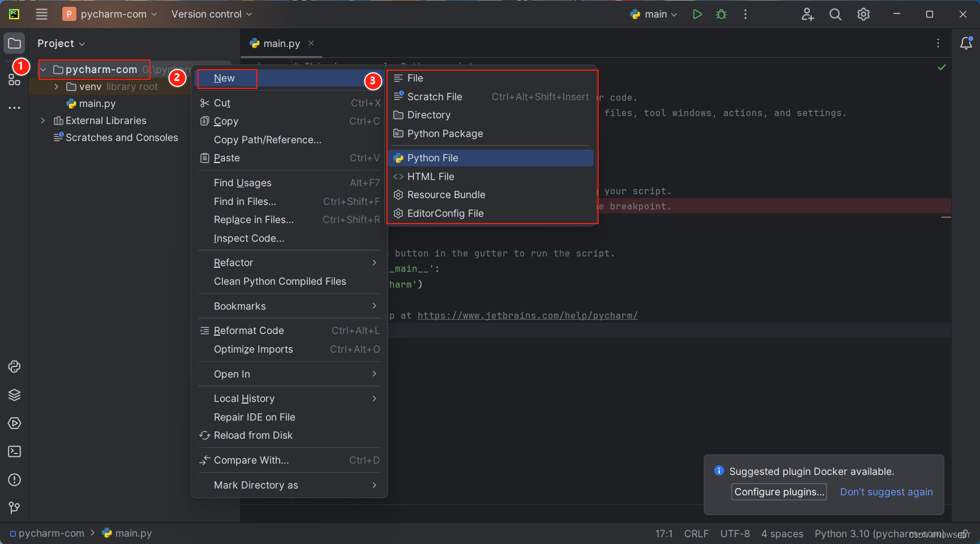
Task: Open IDE settings gear
Action: tap(863, 14)
